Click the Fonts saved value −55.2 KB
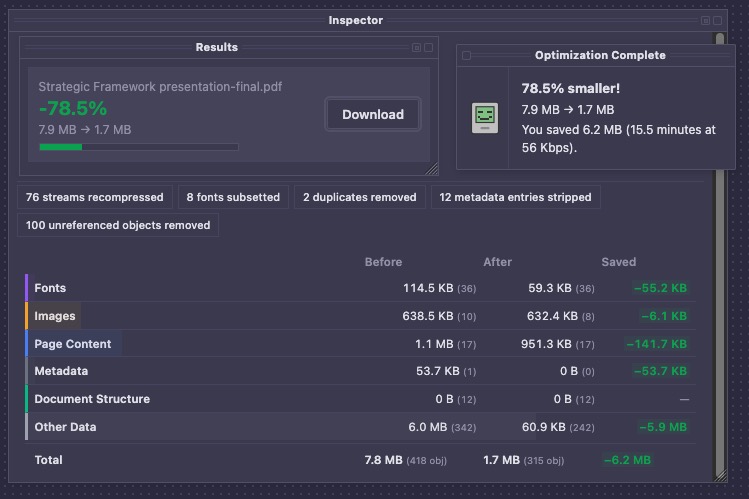 point(660,288)
